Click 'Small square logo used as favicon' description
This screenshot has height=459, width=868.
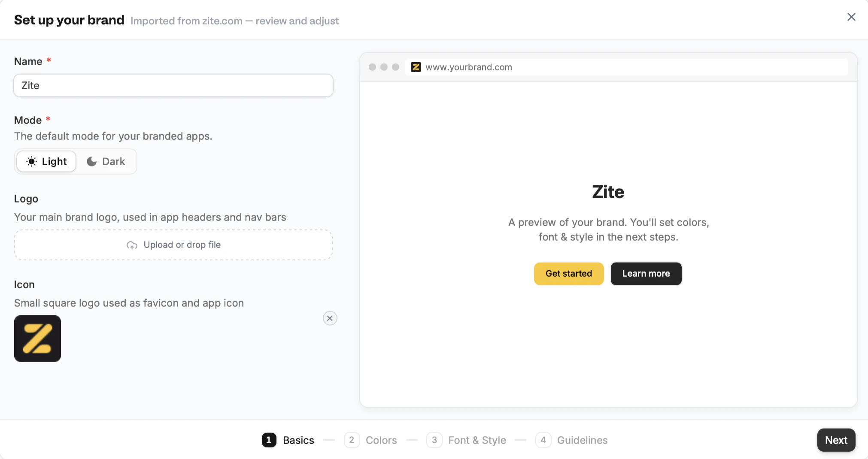point(129,303)
